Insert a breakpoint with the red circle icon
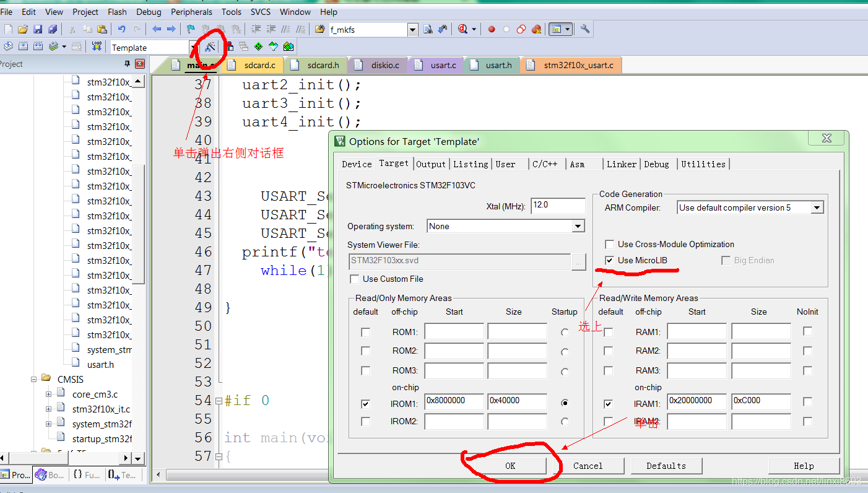This screenshot has width=868, height=493. 492,29
